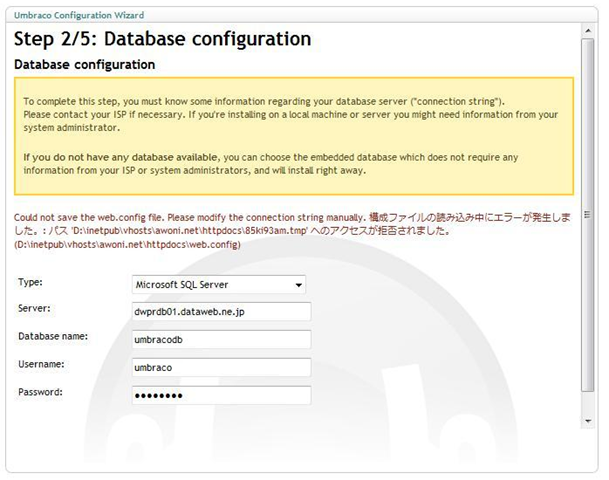609x480 pixels.
Task: Click the Step 2/5 Database configuration heading
Action: point(162,39)
